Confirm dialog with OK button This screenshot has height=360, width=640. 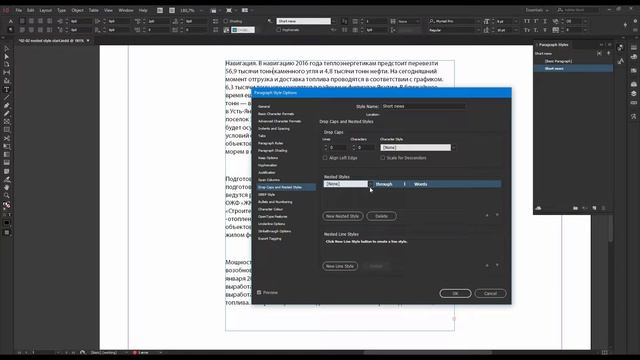pos(455,293)
